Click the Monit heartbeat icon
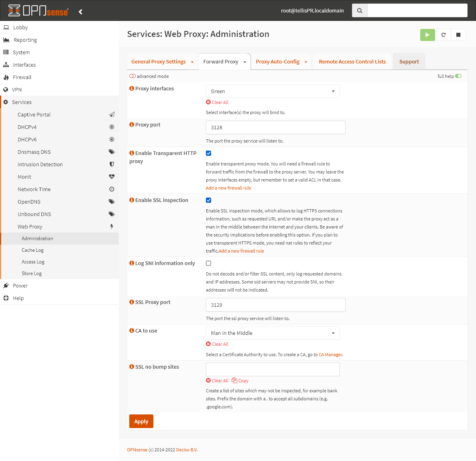Screen dimensions: 476x461 click(x=112, y=177)
